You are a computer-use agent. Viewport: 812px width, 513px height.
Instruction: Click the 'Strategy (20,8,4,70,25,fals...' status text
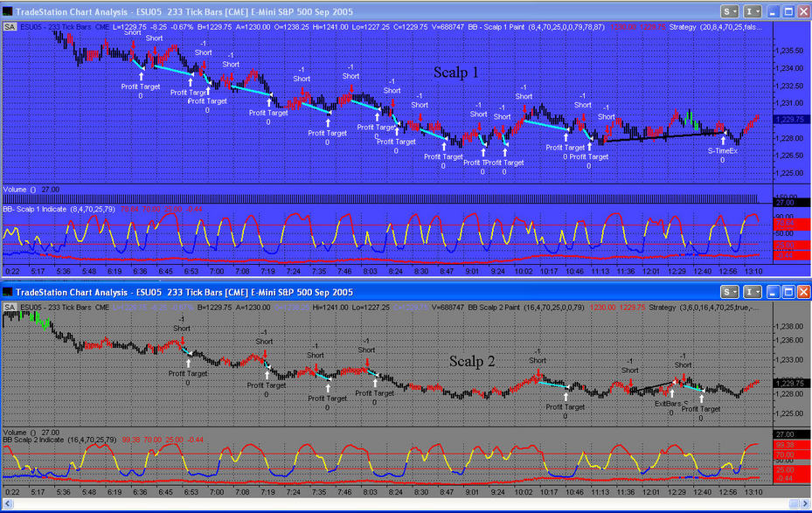point(715,27)
